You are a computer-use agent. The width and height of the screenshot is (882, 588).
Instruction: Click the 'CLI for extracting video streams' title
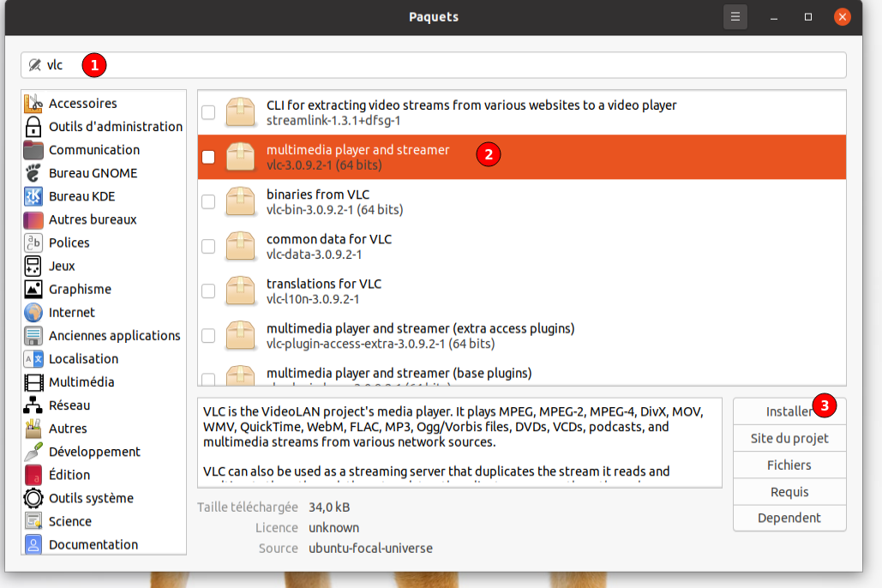[471, 105]
